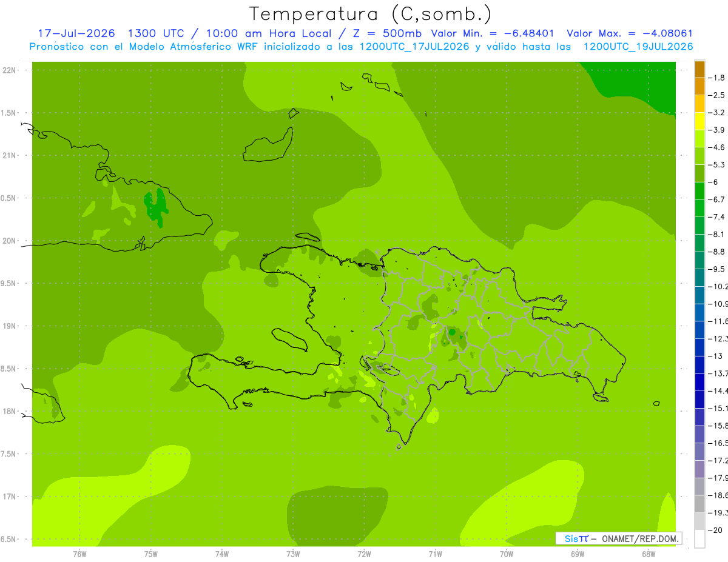This screenshot has width=728, height=562.
Task: Click the lime swatch between -3.9 and -4.6
Action: [699, 139]
